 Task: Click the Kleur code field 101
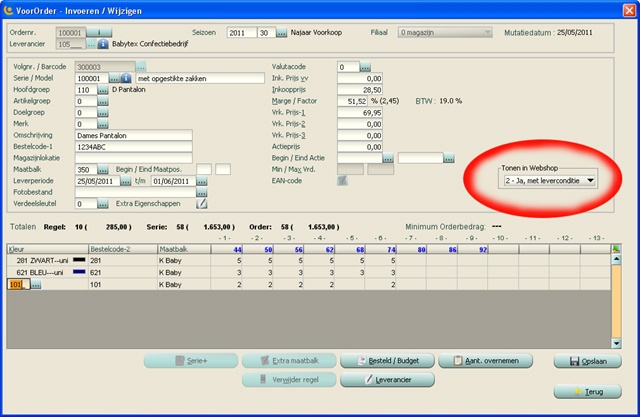click(19, 285)
